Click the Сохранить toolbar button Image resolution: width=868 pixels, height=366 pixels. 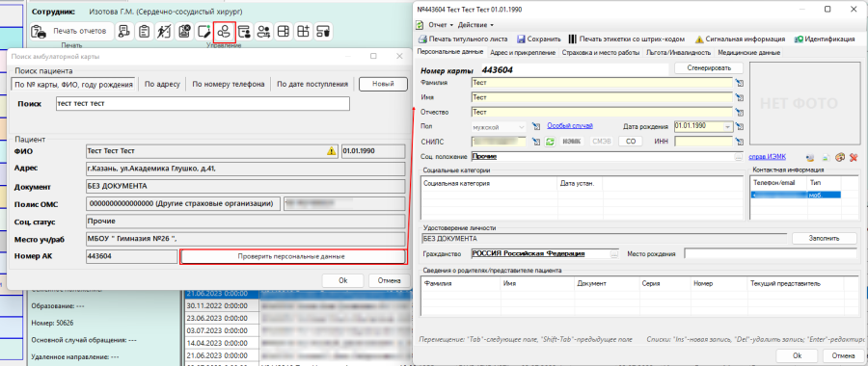(x=539, y=39)
